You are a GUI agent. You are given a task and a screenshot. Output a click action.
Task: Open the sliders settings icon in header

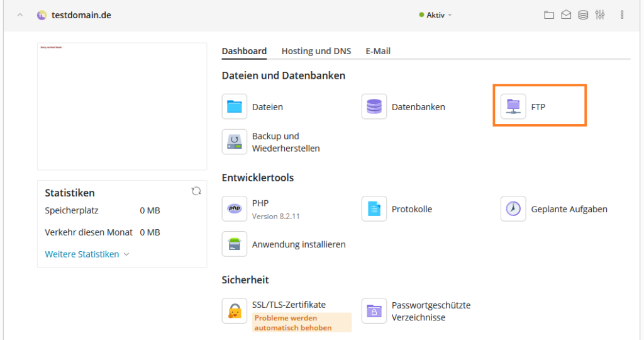pyautogui.click(x=600, y=14)
